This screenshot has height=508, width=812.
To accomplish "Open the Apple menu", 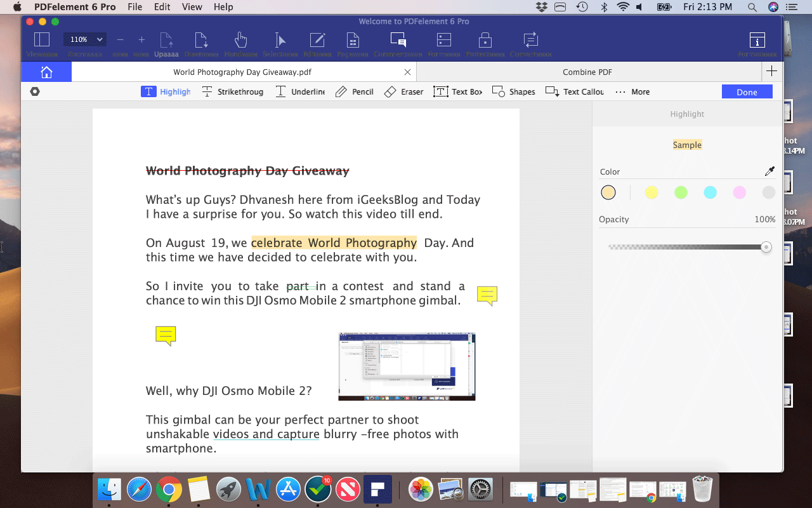I will pos(17,7).
